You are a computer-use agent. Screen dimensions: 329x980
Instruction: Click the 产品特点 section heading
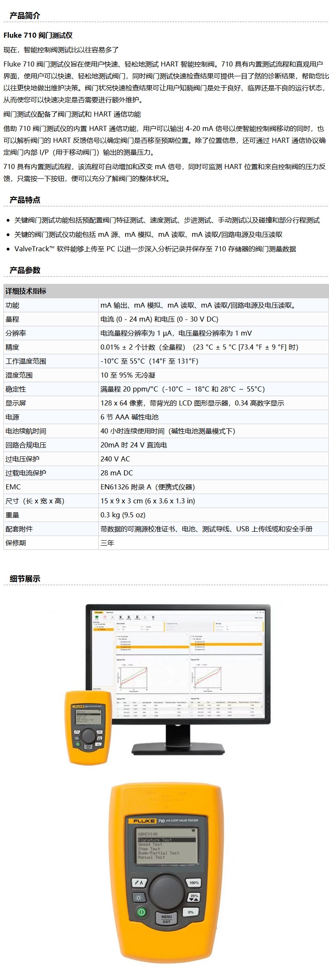pos(25,200)
